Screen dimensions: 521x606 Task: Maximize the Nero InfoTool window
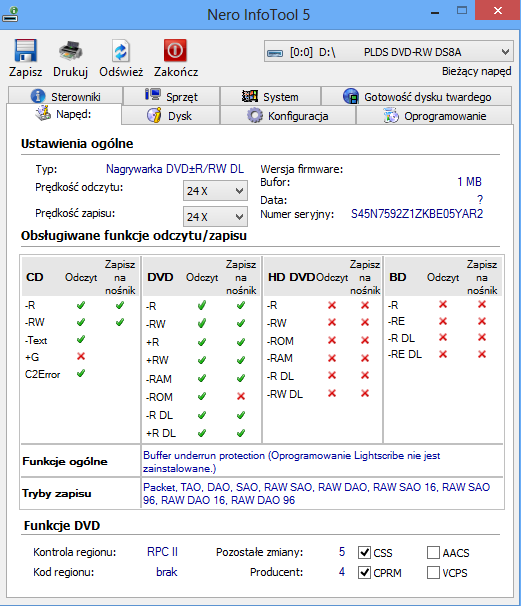click(x=462, y=11)
